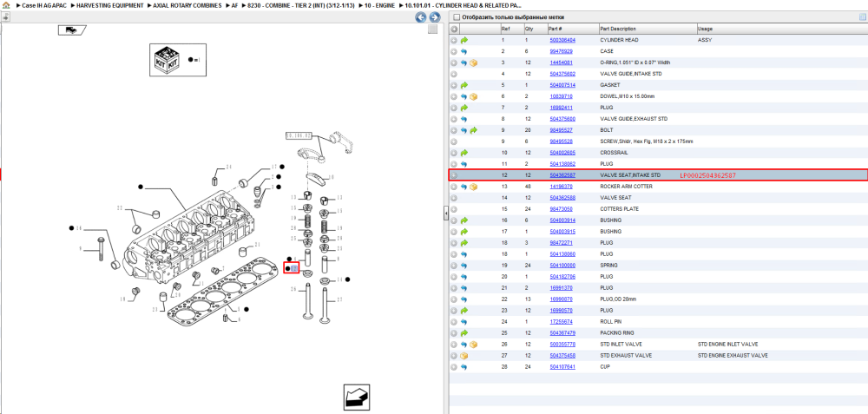
Task: Open 'Case IH AG APAC' breadcrumb
Action: pyautogui.click(x=45, y=5)
